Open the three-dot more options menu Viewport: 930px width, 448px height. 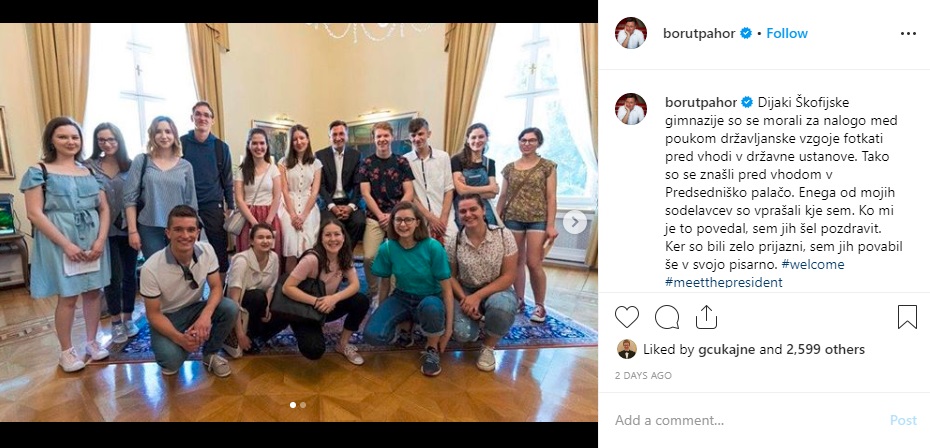[908, 34]
